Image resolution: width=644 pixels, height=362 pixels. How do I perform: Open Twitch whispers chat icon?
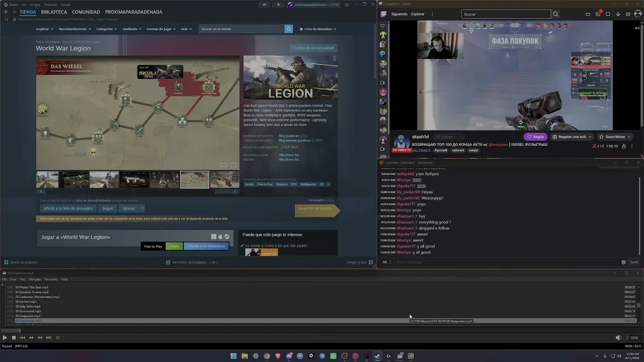[x=608, y=14]
